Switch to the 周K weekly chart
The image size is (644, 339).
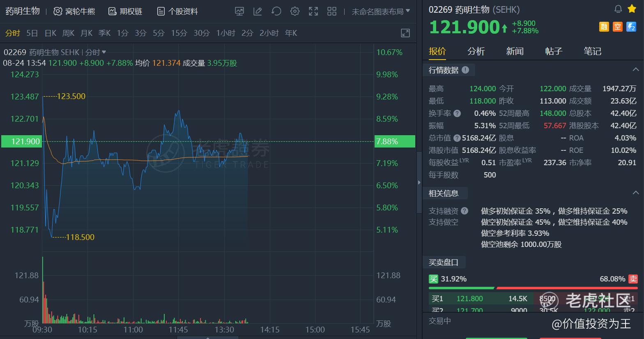[68, 33]
